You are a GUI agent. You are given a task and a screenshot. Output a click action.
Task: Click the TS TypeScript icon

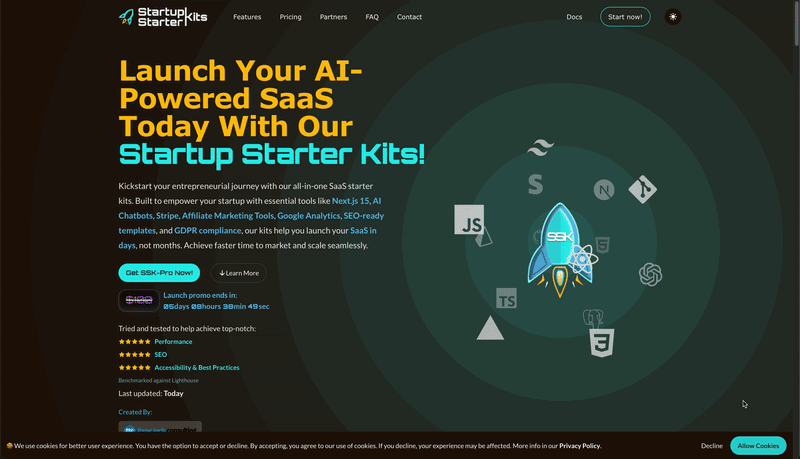click(x=506, y=298)
